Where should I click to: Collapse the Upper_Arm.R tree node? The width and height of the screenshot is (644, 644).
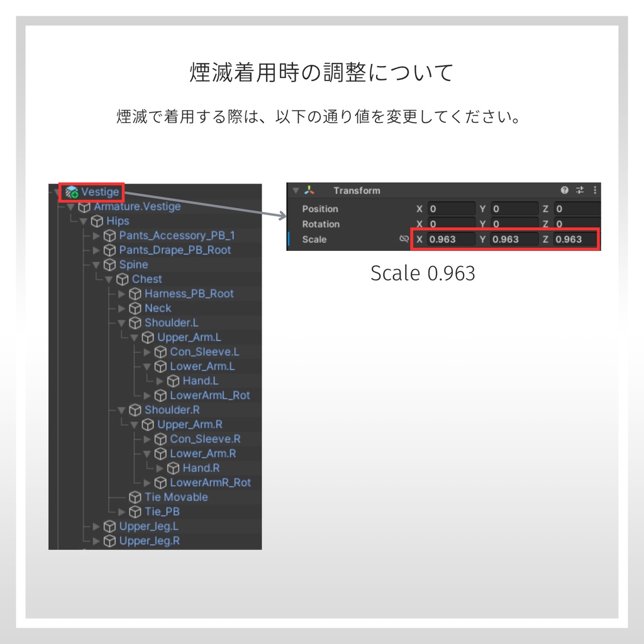coord(135,425)
